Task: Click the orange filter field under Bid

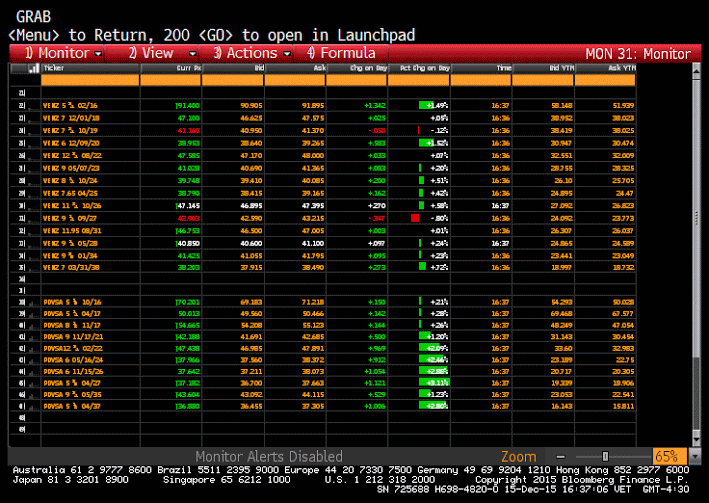Action: (x=233, y=80)
